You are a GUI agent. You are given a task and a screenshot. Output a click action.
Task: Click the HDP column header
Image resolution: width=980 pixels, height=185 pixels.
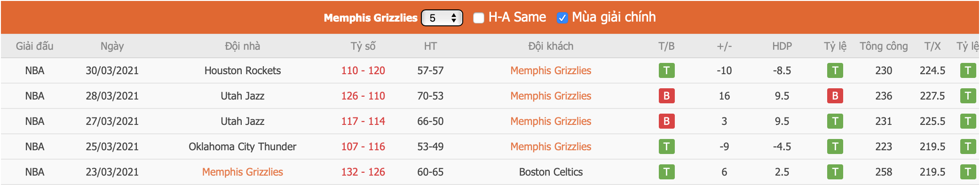point(782,46)
